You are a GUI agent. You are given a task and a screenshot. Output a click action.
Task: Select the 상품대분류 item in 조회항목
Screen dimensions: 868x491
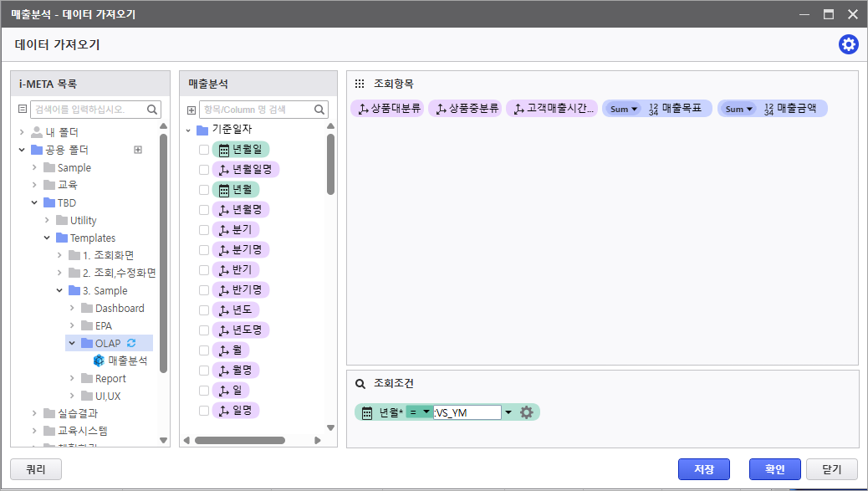(387, 109)
